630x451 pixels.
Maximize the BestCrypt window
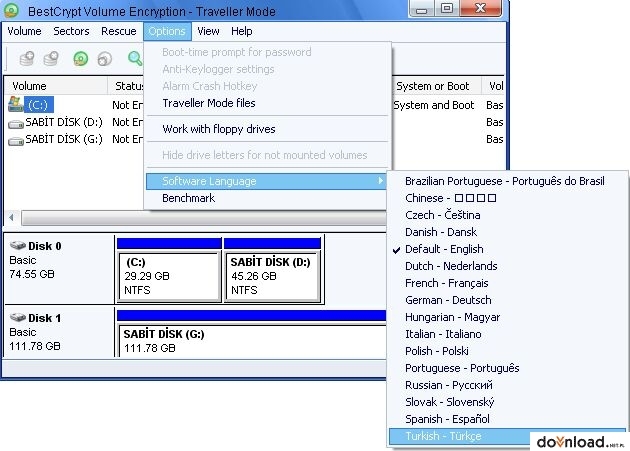pyautogui.click(x=447, y=9)
